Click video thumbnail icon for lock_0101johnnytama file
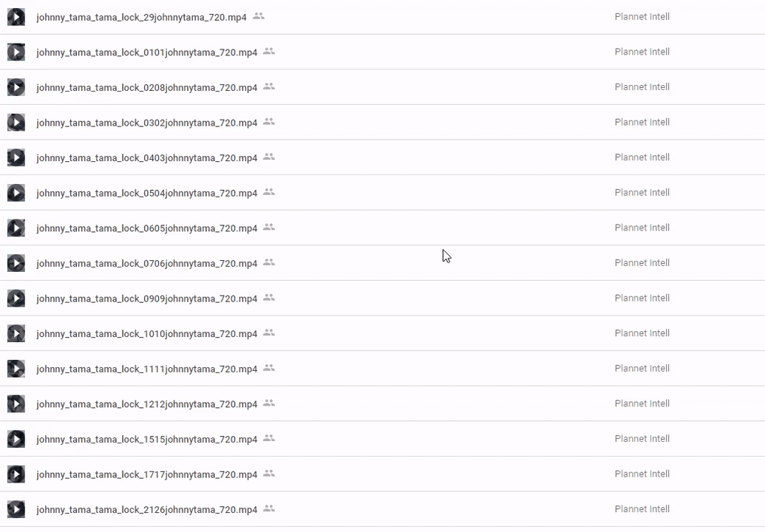 (16, 52)
